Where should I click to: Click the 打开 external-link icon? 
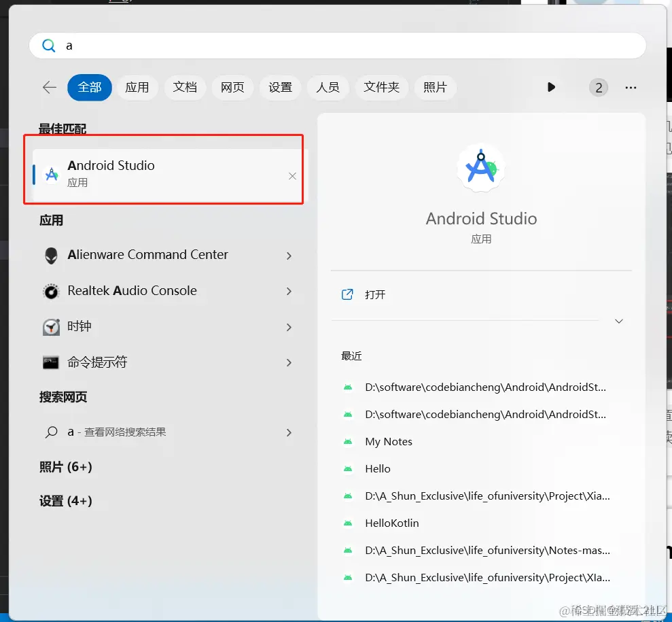click(347, 294)
